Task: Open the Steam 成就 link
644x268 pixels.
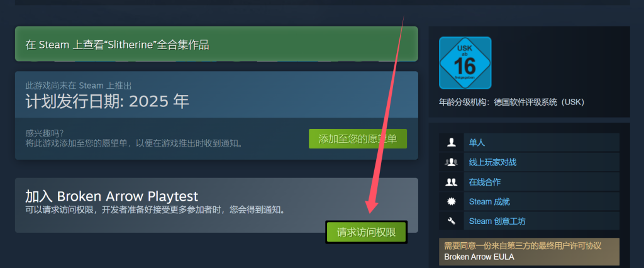Action: click(x=489, y=202)
